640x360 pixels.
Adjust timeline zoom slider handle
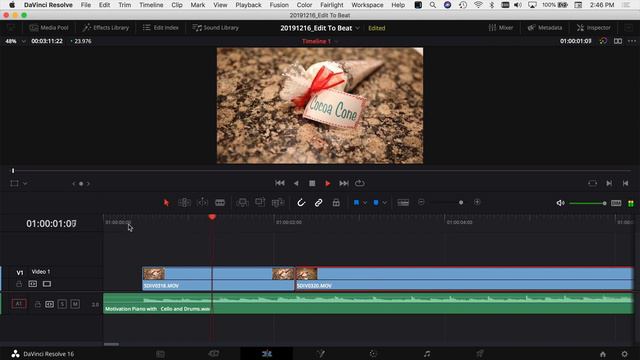tap(461, 202)
